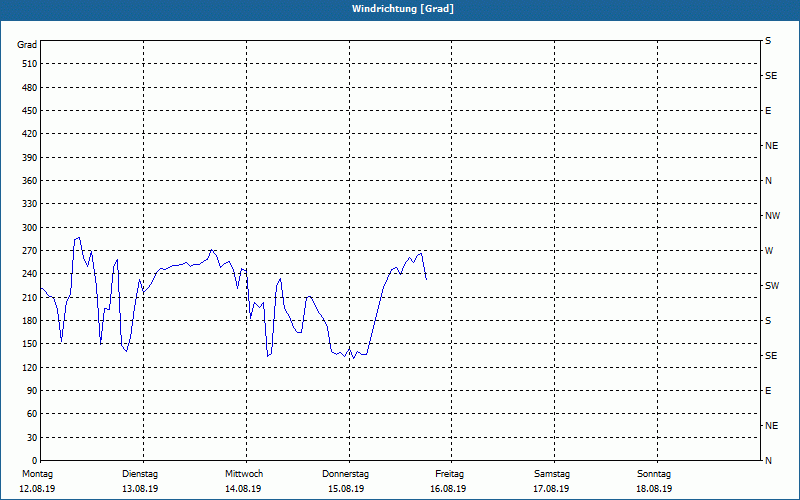Click the "SE" compass label beside the 150 gridline
This screenshot has height=500, width=800.
771,356
